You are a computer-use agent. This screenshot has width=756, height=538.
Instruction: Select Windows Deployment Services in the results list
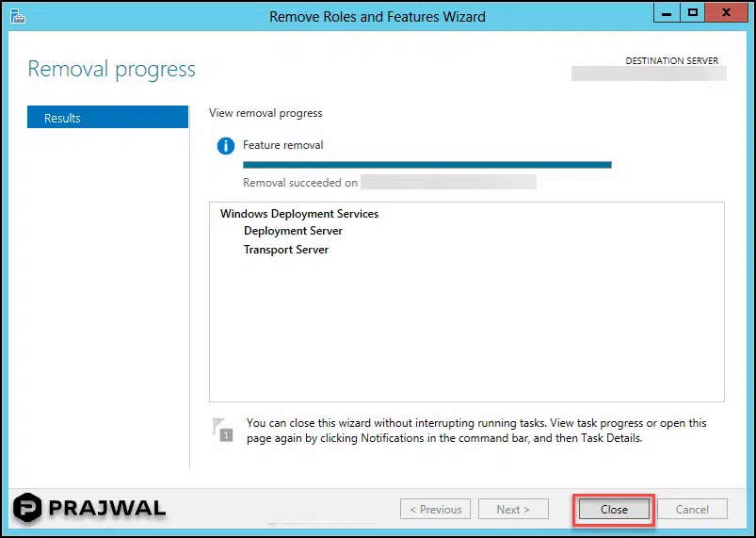click(x=298, y=214)
